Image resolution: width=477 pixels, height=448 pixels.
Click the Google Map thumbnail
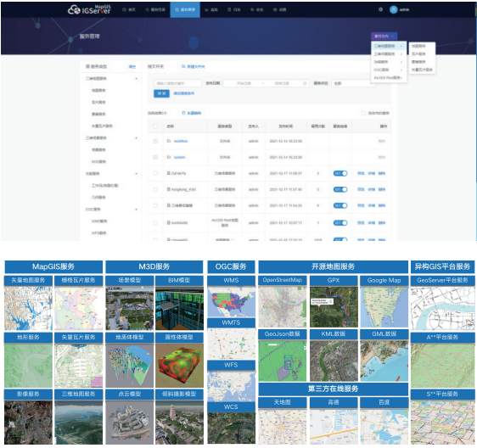point(384,306)
